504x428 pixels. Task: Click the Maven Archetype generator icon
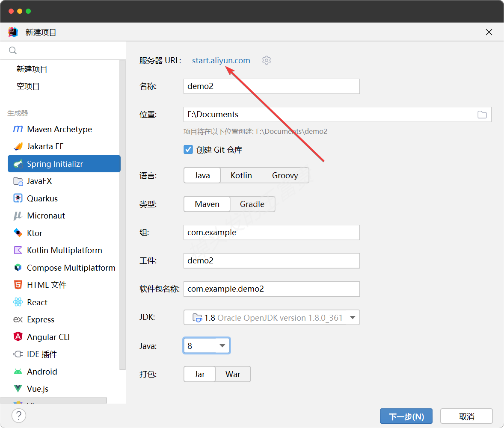(18, 129)
